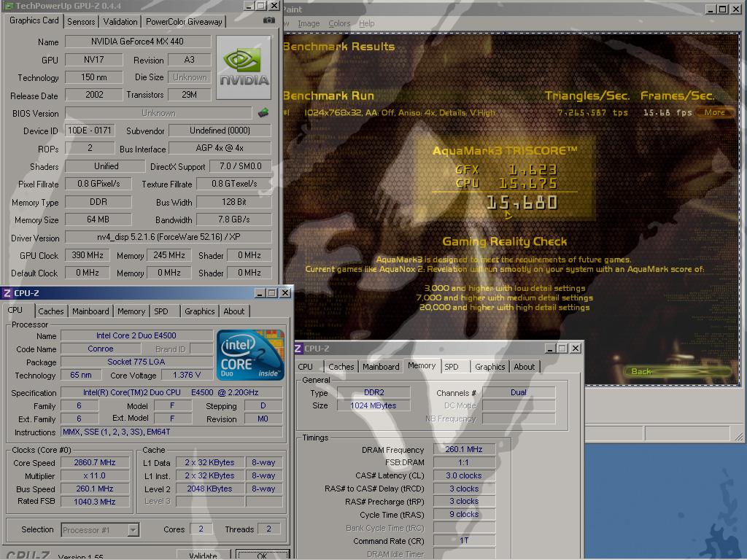Click the Bandwidth value 7.8 GB/s
Screen dimensions: 747x560
coord(233,219)
